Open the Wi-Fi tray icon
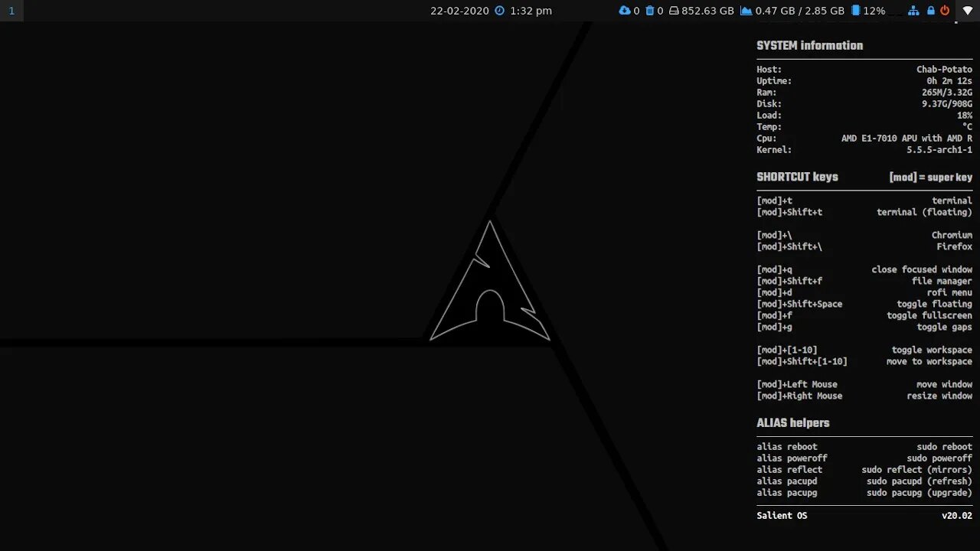This screenshot has width=980, height=551. pos(968,11)
